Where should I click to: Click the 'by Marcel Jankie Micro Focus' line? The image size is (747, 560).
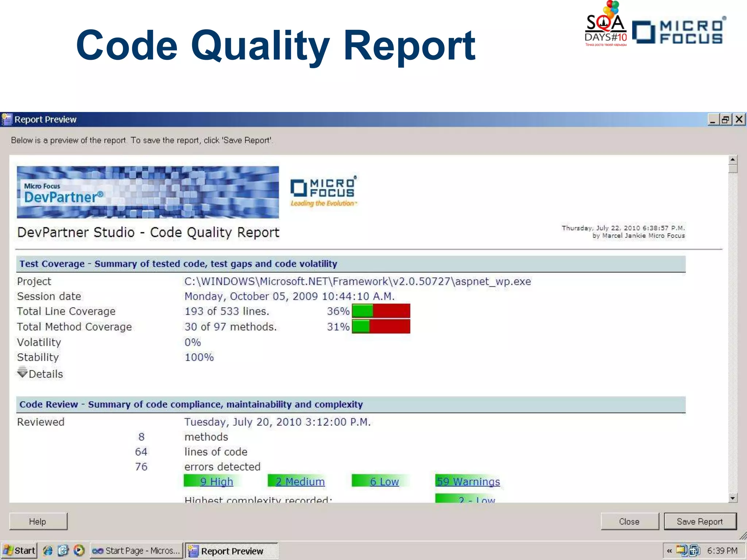click(638, 236)
